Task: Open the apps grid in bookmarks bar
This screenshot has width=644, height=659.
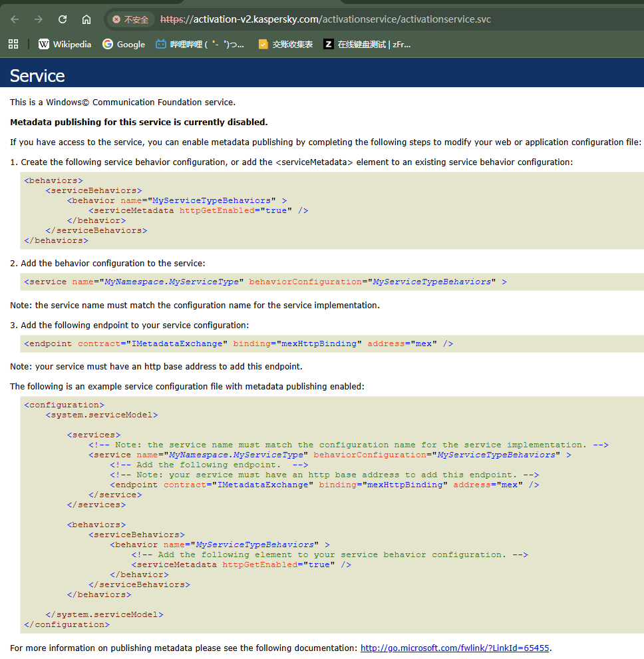Action: pos(13,44)
